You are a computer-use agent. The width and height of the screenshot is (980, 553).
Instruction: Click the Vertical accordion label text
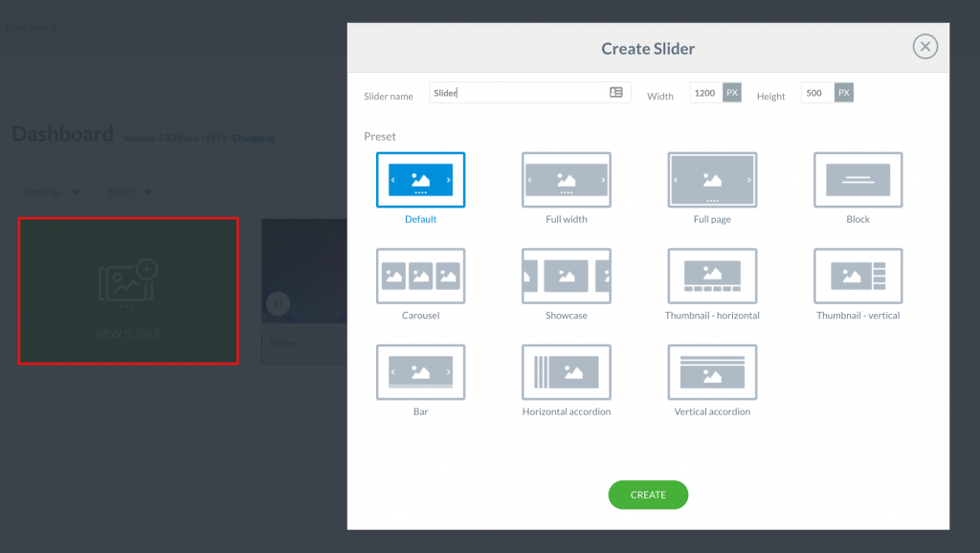(x=712, y=411)
